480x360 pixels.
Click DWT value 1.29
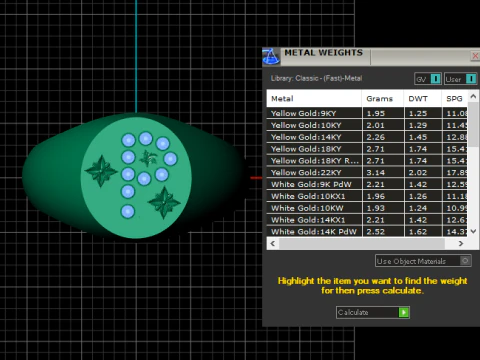[418, 125]
